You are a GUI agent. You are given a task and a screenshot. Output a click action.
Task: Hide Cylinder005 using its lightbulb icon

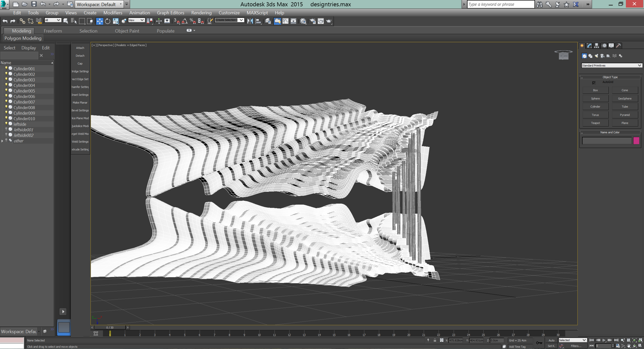tap(6, 90)
